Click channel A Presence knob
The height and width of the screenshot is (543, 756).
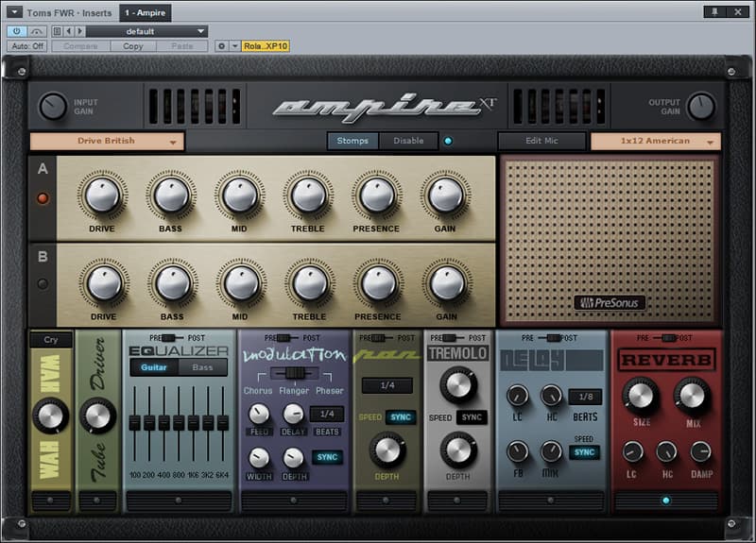pyautogui.click(x=377, y=195)
